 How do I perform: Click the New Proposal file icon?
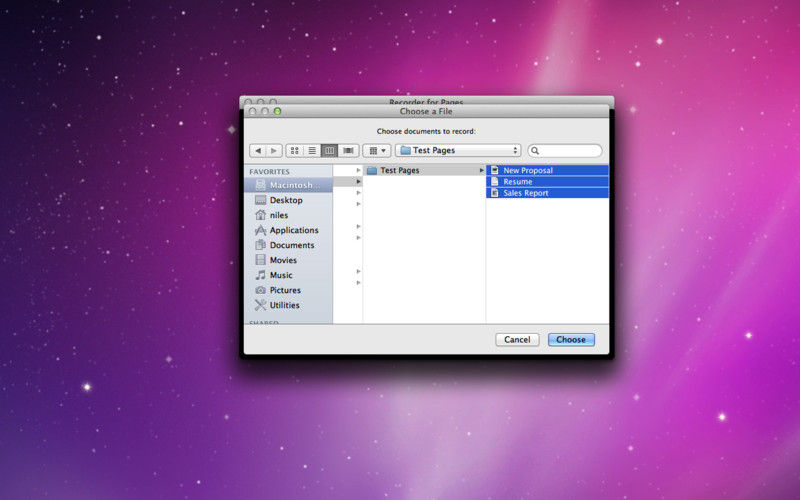(494, 170)
